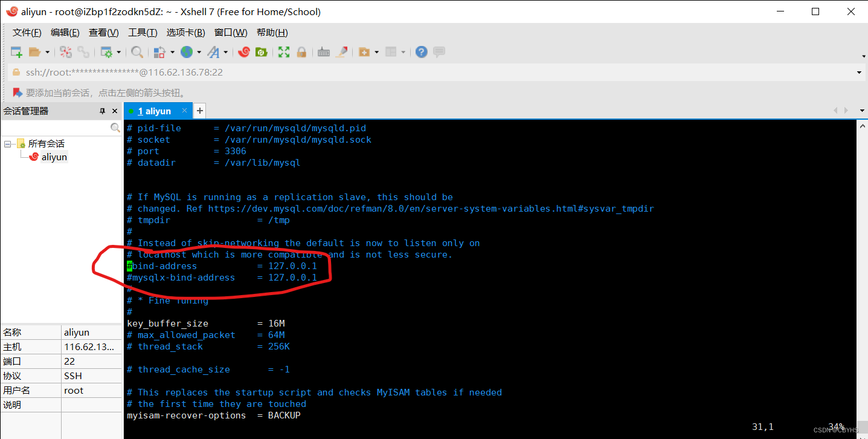The width and height of the screenshot is (868, 439).
Task: Toggle full screen mode from toolbar
Action: [283, 52]
